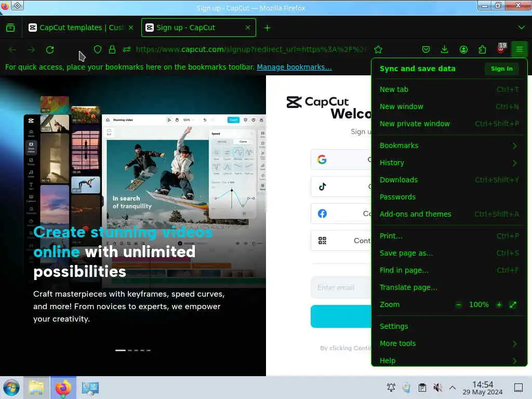Continue with Facebook sign-up button

pos(341,214)
